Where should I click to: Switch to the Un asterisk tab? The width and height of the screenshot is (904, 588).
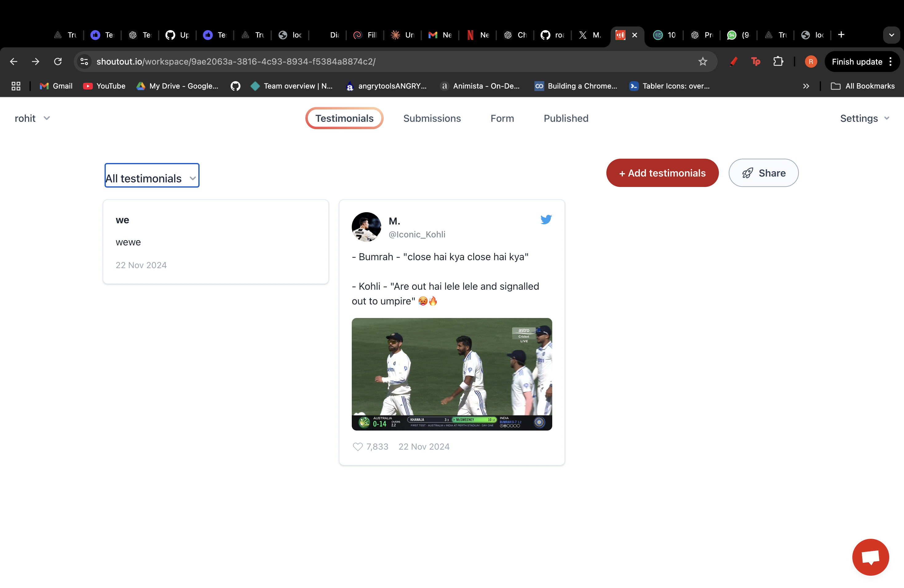pos(402,35)
